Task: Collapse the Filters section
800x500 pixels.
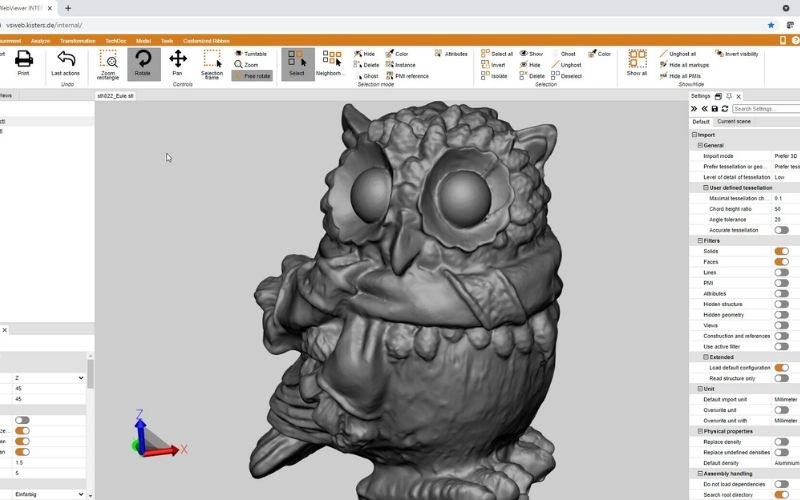Action: point(695,241)
